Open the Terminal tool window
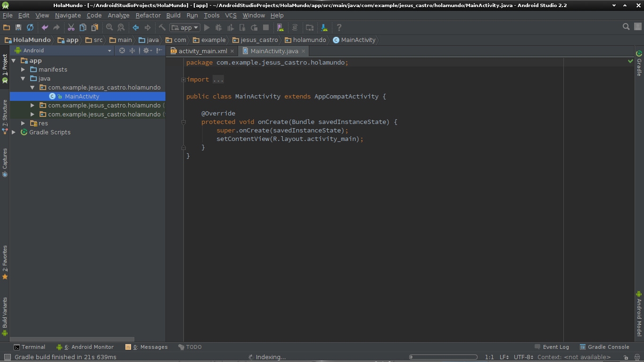 coord(29,347)
